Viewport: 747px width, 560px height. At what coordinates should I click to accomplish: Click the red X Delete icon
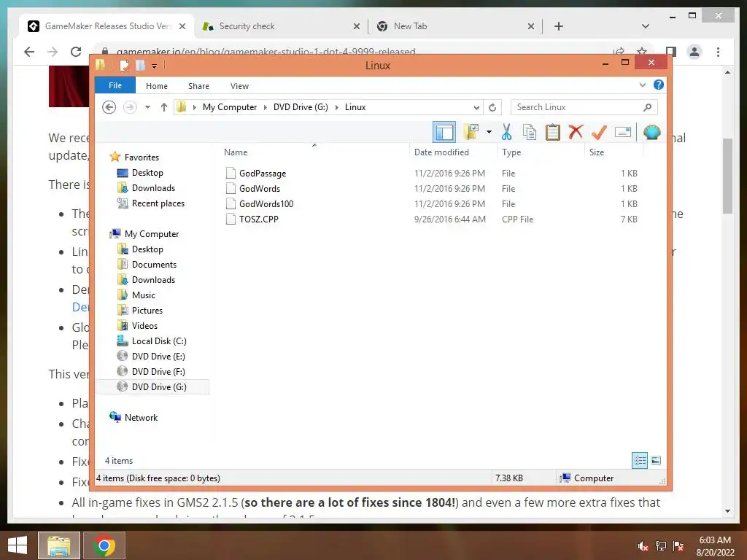(x=576, y=131)
